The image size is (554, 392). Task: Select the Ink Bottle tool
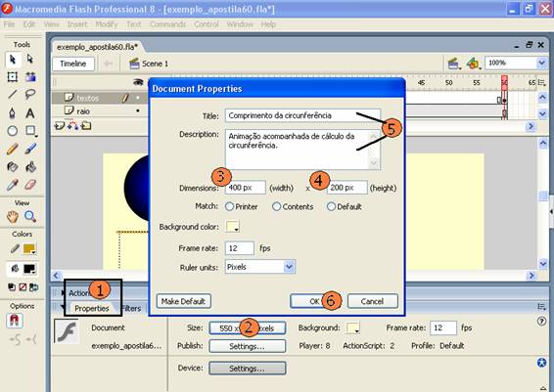(13, 166)
